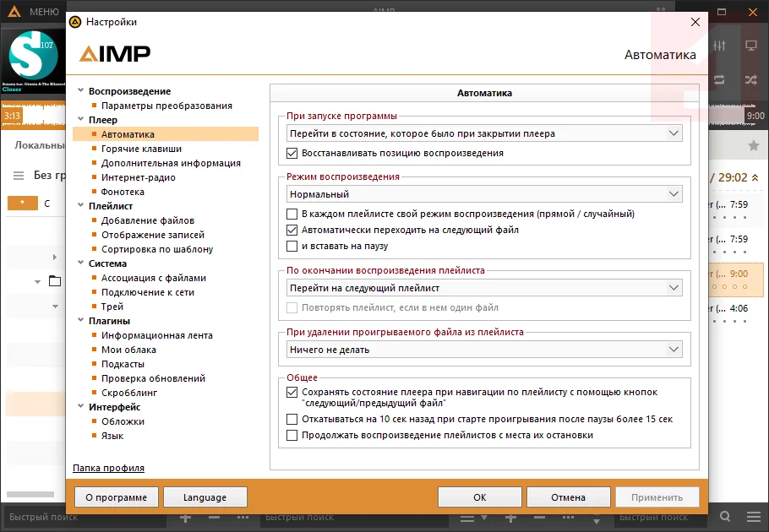Viewport: 769px width, 532px height.
Task: Open the Ничего не делать dropdown
Action: click(484, 350)
